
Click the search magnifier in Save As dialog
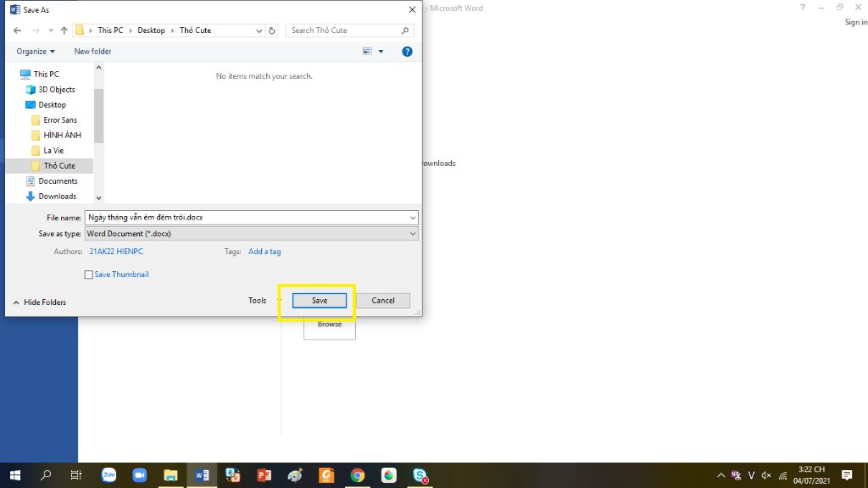405,30
